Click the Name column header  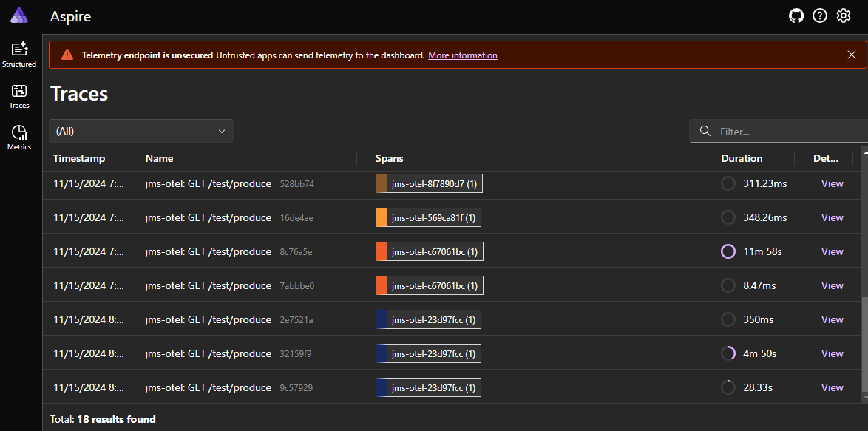click(159, 158)
